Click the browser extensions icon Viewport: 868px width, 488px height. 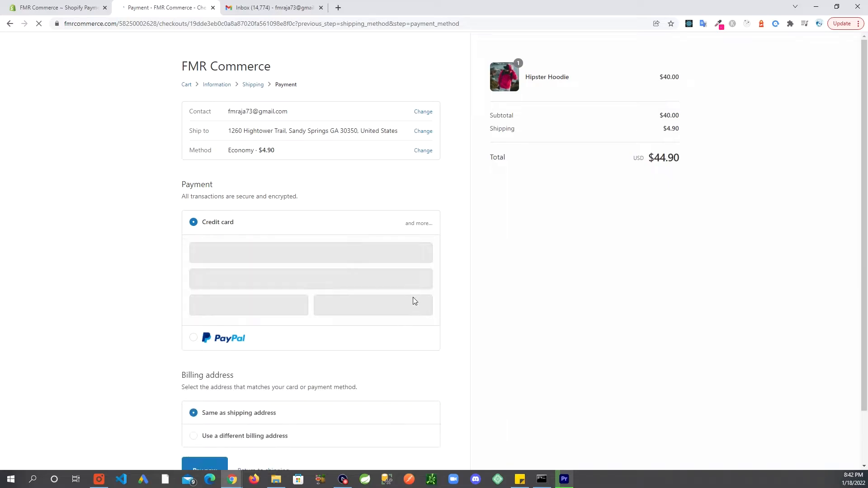790,23
